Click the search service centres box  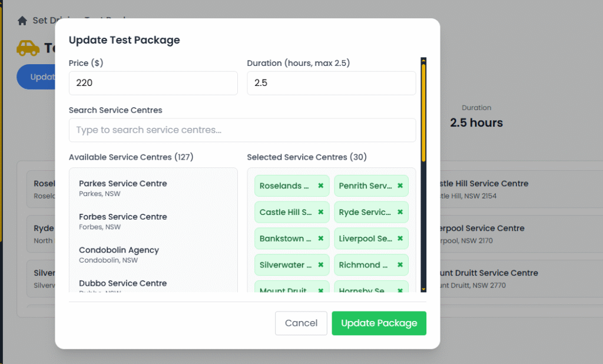[242, 130]
